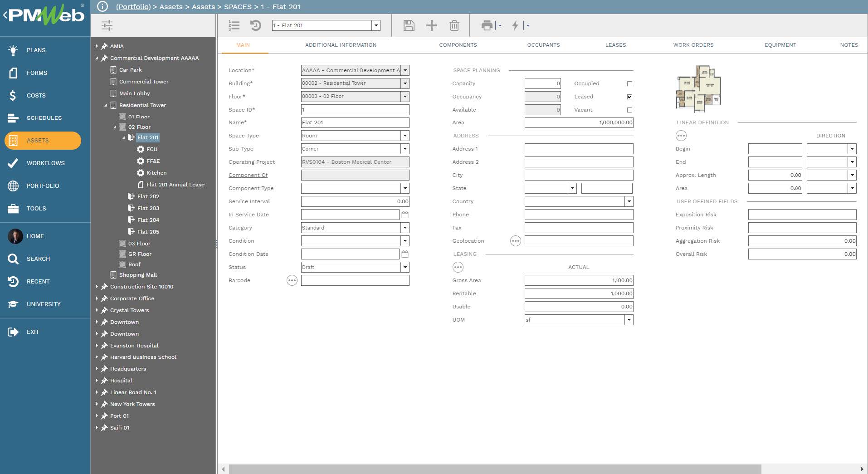This screenshot has width=868, height=474.
Task: Click the Delete trash can icon
Action: point(454,25)
